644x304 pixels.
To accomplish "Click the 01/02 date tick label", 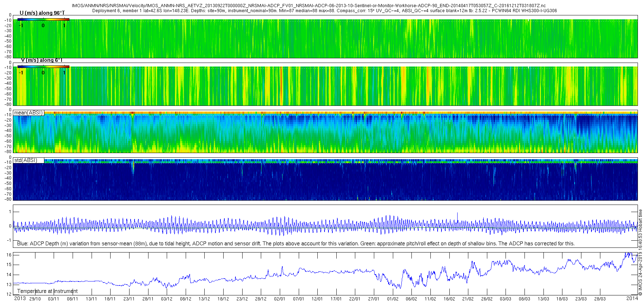I will tap(392, 299).
